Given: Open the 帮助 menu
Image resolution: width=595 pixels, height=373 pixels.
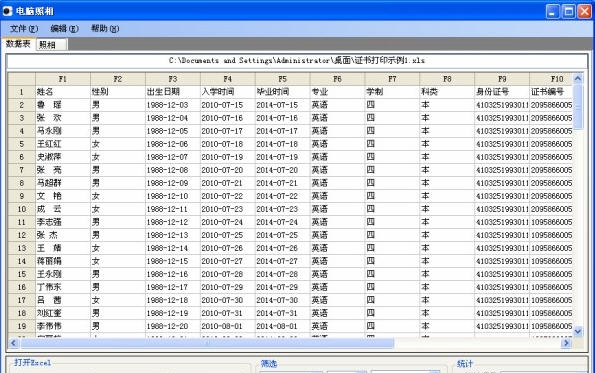Looking at the screenshot, I should (x=105, y=29).
